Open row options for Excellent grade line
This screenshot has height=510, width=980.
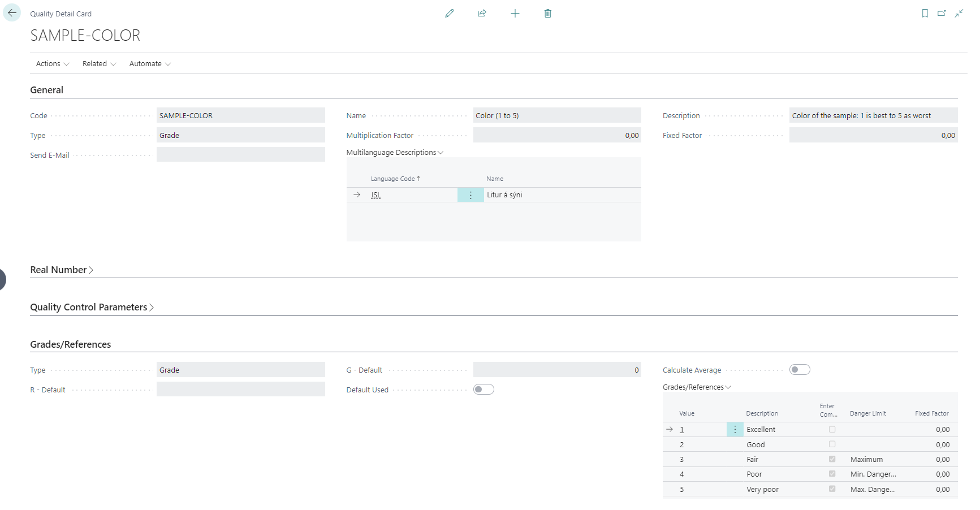click(x=735, y=430)
